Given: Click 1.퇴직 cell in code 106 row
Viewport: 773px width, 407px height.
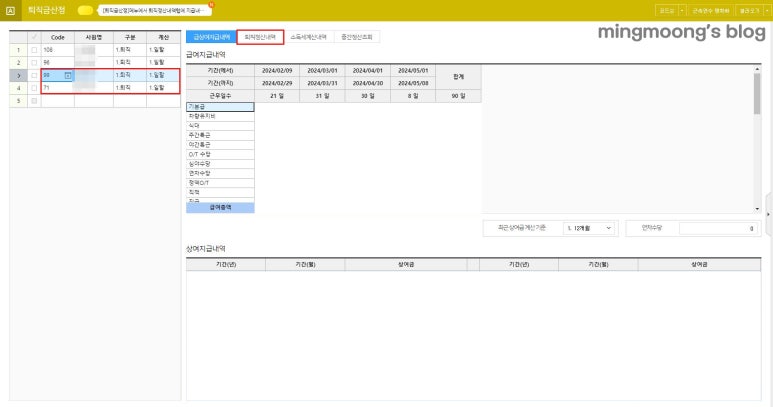Looking at the screenshot, I should click(x=130, y=50).
